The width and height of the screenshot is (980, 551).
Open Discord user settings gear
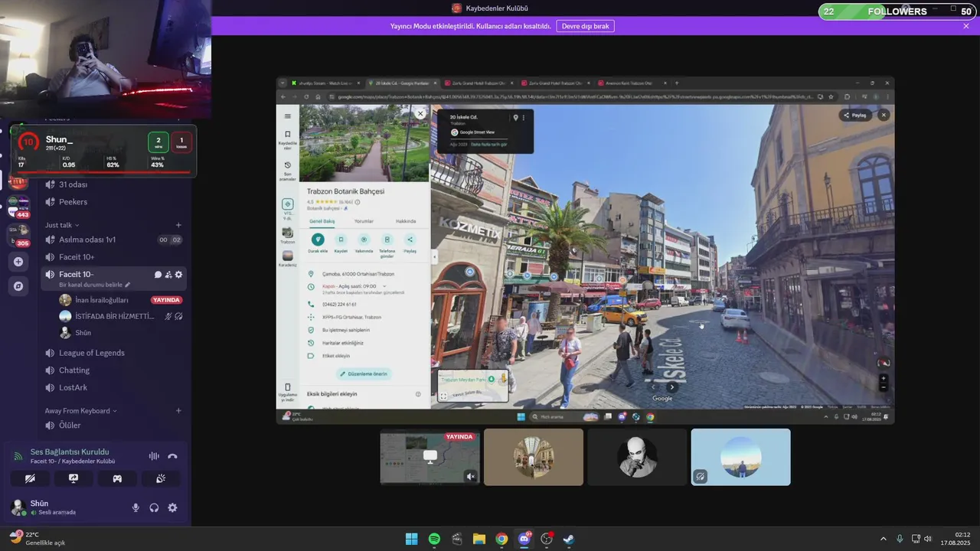point(172,507)
